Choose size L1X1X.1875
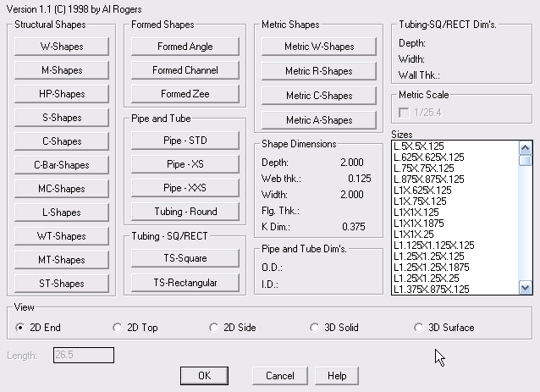The image size is (540, 392). coord(455,224)
